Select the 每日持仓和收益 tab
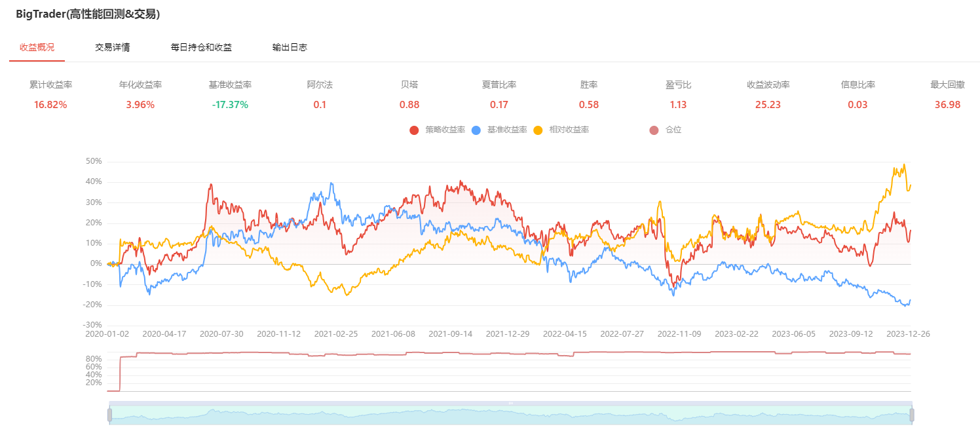The width and height of the screenshot is (980, 435). [x=201, y=48]
